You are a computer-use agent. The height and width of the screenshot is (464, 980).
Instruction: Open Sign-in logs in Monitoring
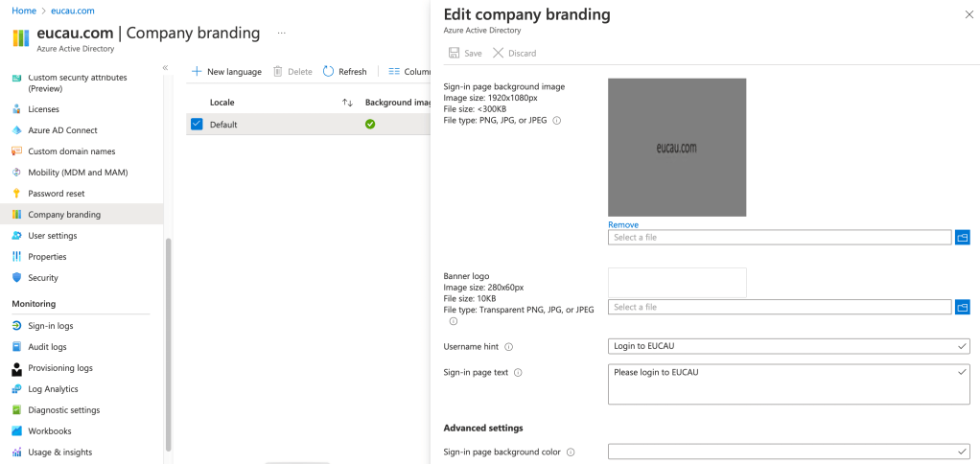[50, 326]
